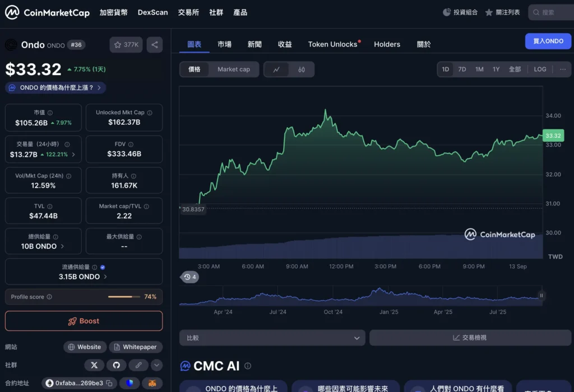This screenshot has height=392, width=574.
Task: Open the 比較 dropdown
Action: click(x=272, y=338)
